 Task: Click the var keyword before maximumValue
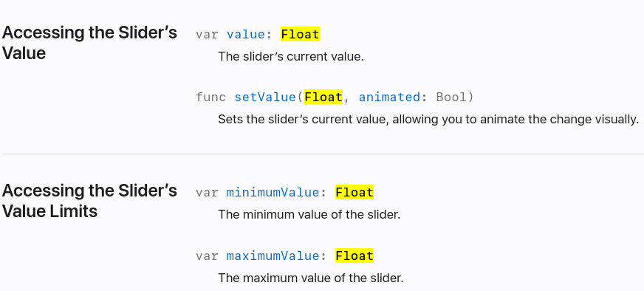207,256
